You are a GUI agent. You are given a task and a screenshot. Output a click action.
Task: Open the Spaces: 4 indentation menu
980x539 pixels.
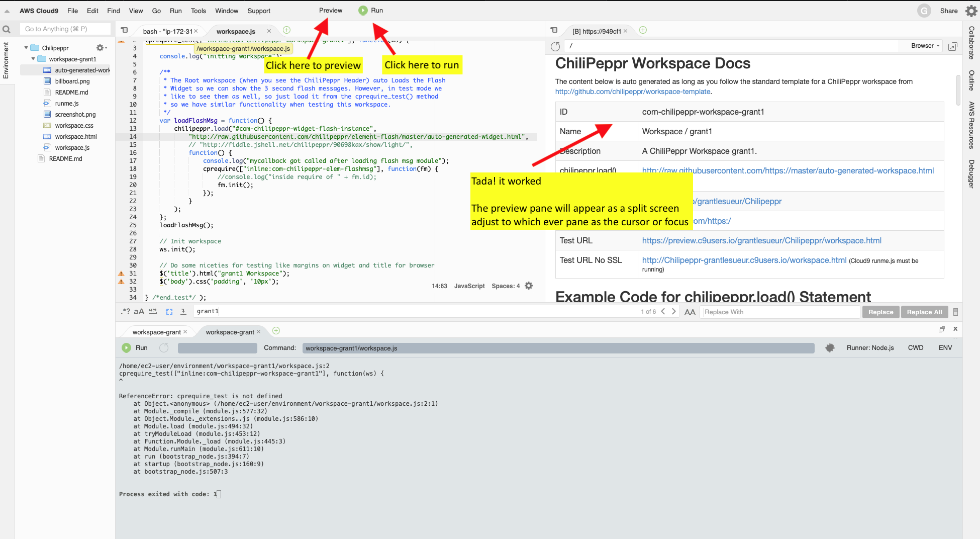(x=506, y=286)
